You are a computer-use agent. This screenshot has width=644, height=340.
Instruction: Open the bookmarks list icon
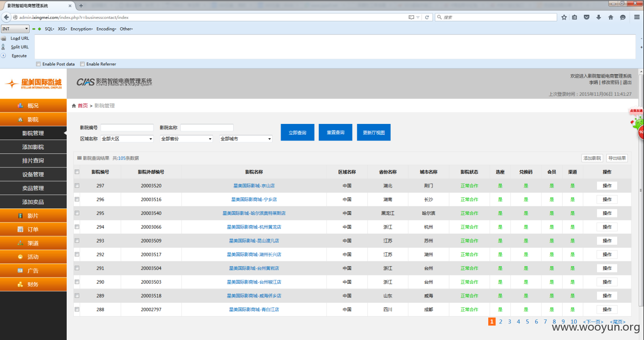[576, 17]
